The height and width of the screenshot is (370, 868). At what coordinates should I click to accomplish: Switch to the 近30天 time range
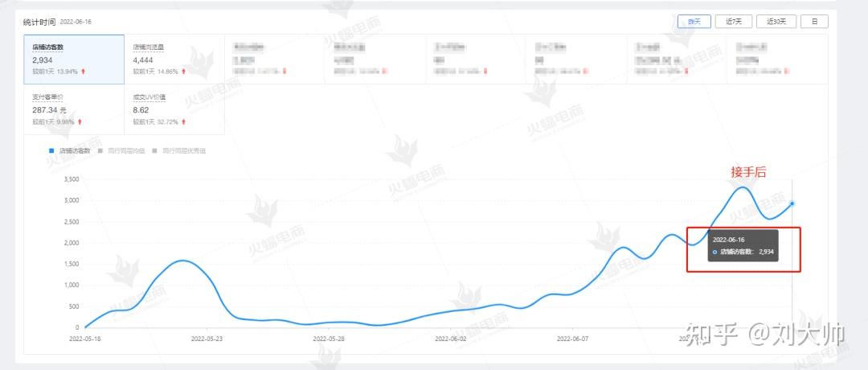(x=776, y=22)
